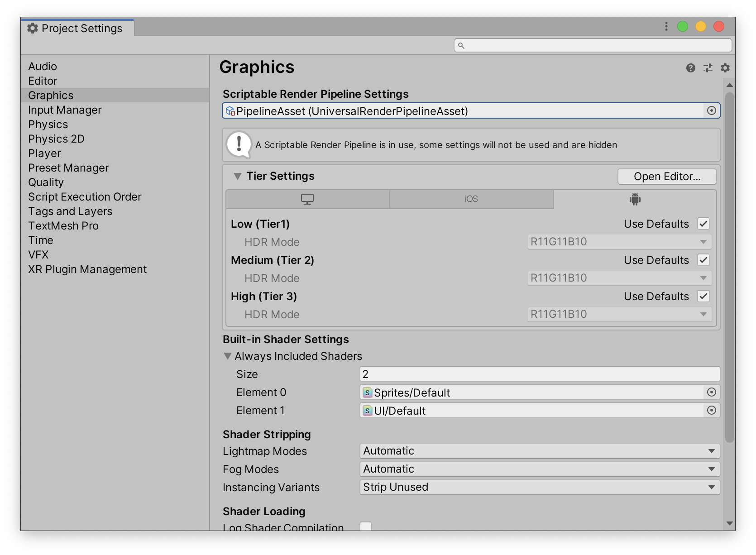
Task: Collapse the Always Included Shaders foldout
Action: (x=228, y=356)
